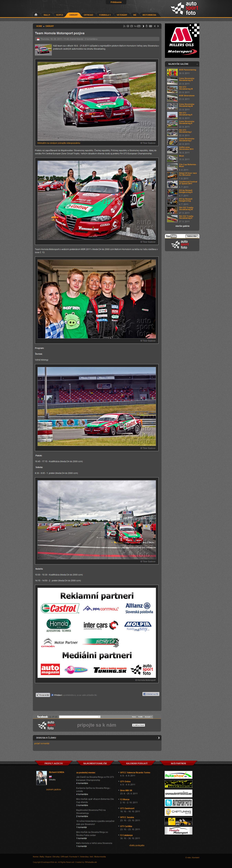Select the Okruhy menu tab
The image size is (232, 868).
(73, 15)
